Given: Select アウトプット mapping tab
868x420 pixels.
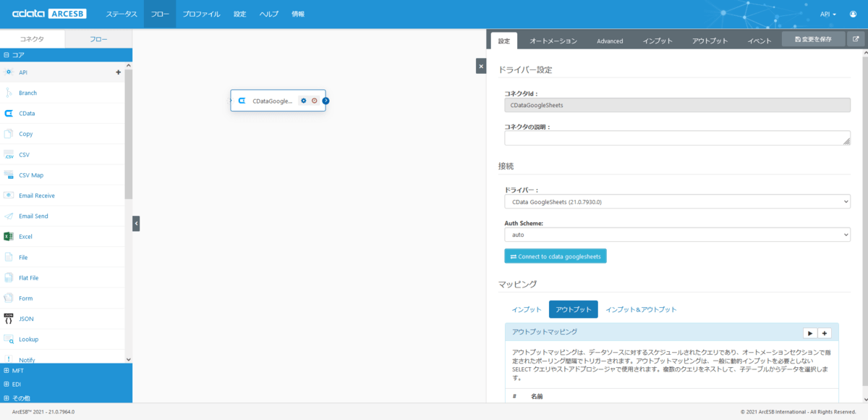Looking at the screenshot, I should (x=574, y=309).
